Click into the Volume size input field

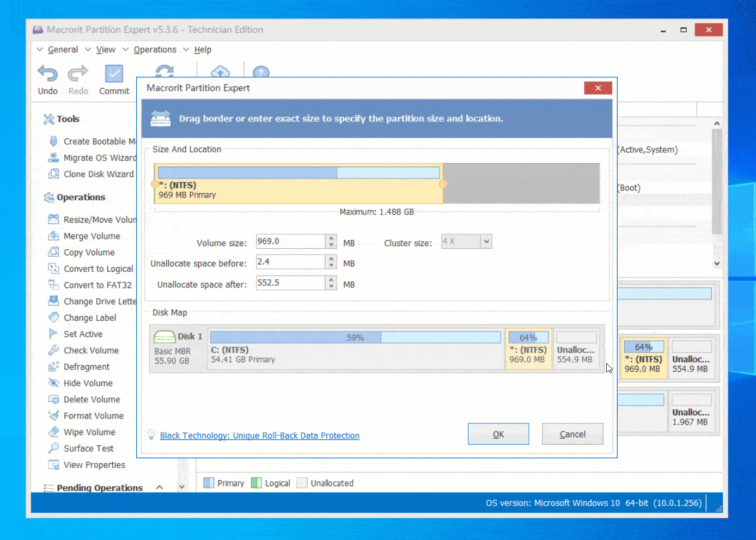pos(290,241)
